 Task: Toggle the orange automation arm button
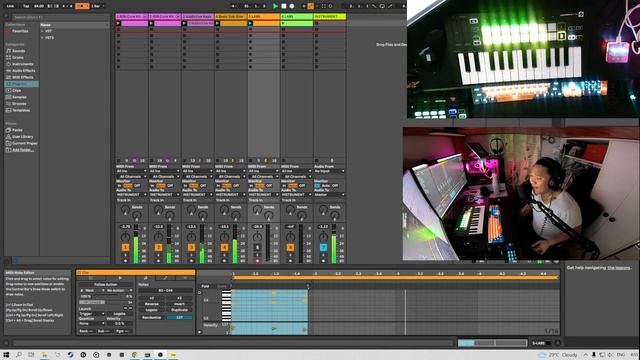(311, 6)
